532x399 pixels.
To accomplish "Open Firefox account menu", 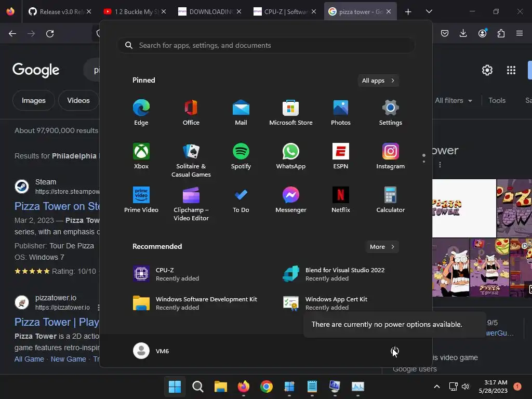I will [482, 33].
